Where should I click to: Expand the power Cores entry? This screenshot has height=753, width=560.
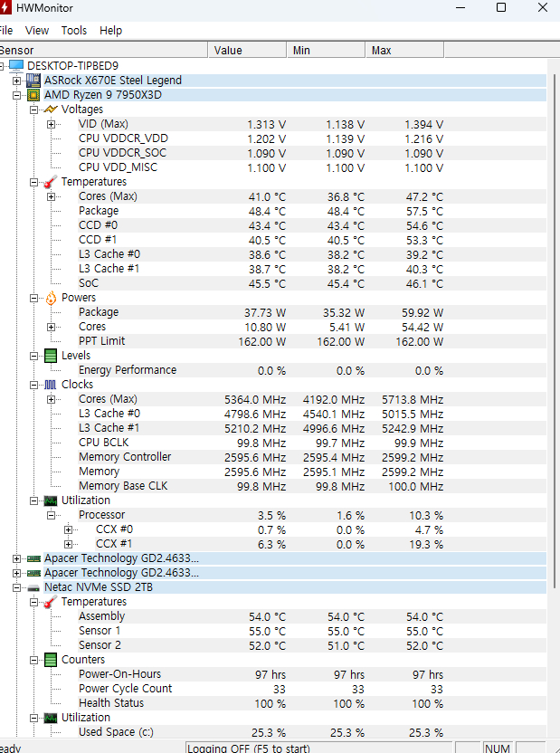pos(51,327)
